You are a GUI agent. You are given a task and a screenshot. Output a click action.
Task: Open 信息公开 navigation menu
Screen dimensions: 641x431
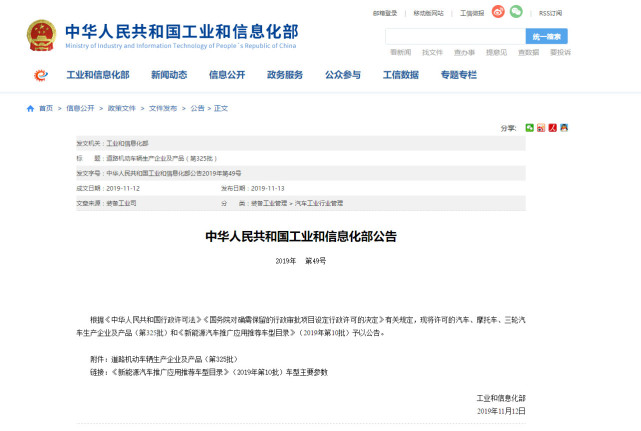pos(227,75)
